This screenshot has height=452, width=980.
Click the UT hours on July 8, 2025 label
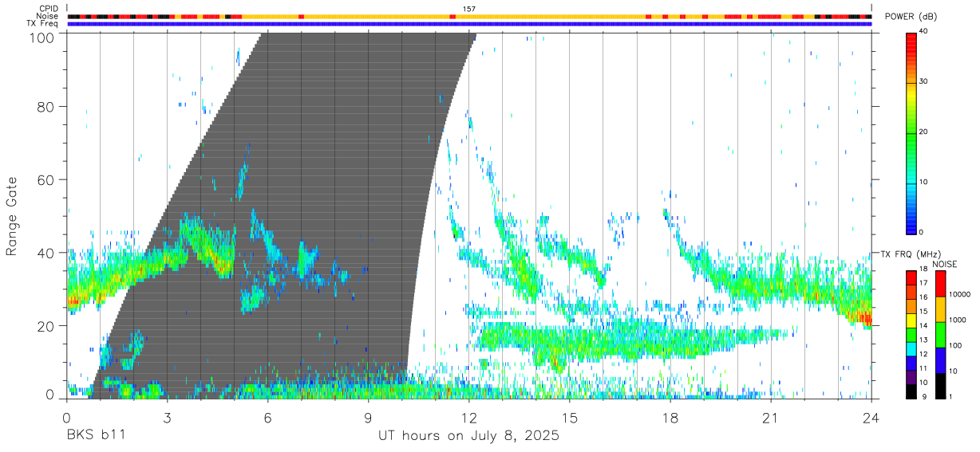[468, 436]
